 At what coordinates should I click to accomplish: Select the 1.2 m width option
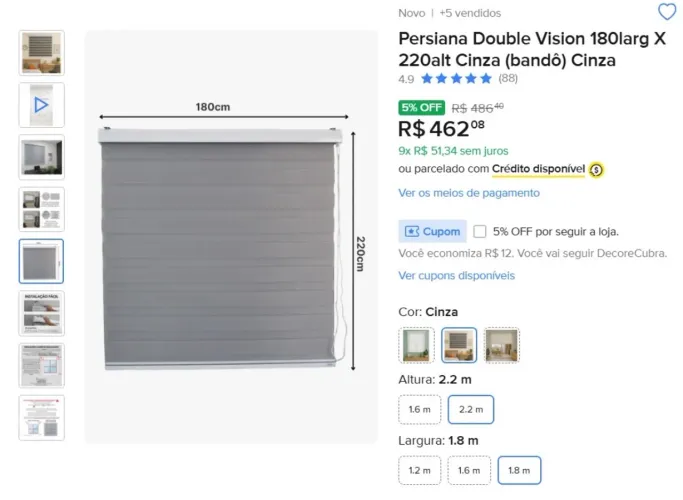[x=419, y=470]
